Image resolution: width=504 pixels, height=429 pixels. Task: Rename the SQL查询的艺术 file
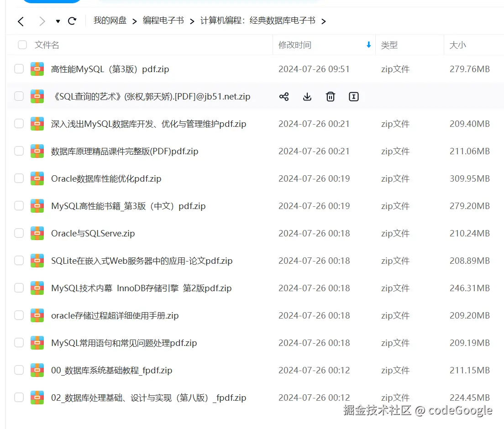353,97
